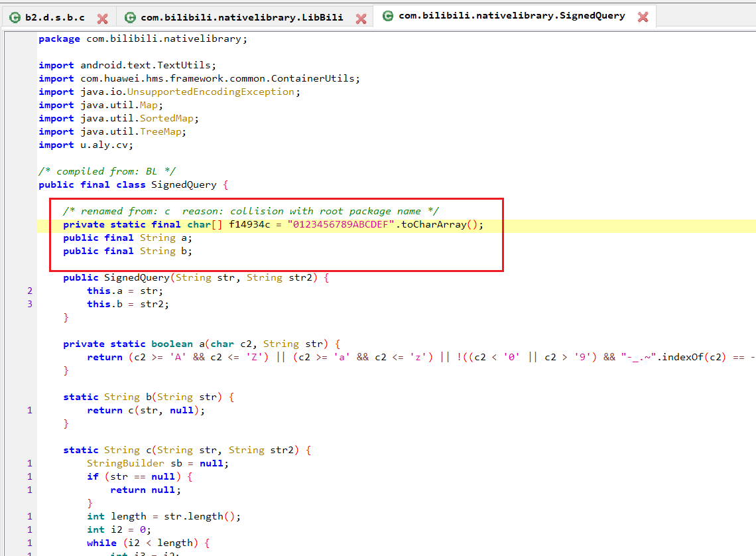756x556 pixels.
Task: Click the 'while (i2 < length)' line
Action: tap(149, 543)
